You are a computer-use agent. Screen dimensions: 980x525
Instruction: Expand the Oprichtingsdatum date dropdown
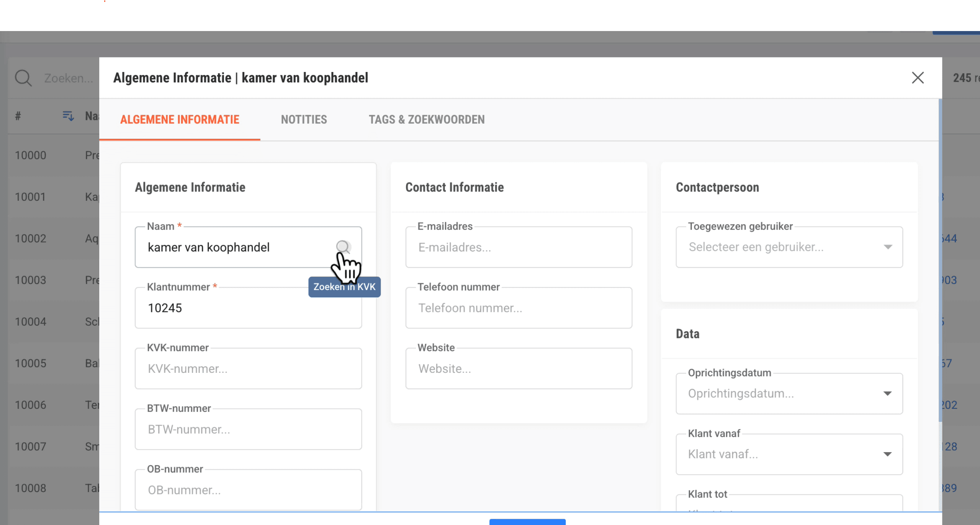[887, 394]
